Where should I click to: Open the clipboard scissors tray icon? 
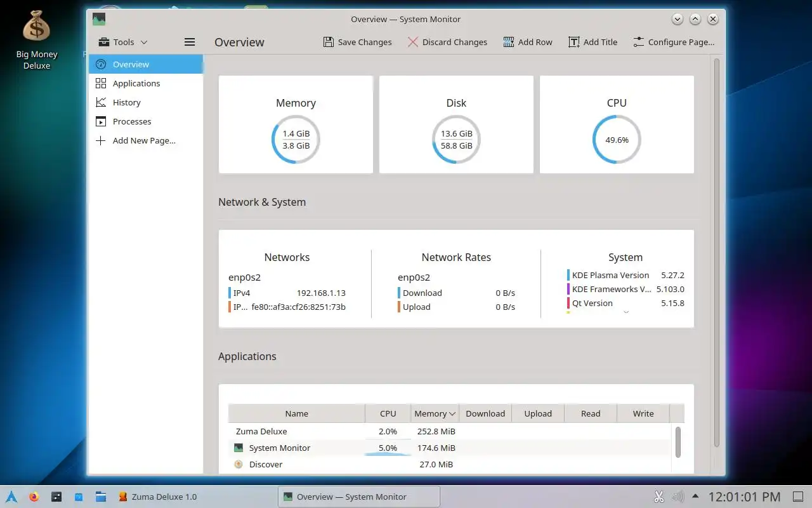(x=659, y=497)
